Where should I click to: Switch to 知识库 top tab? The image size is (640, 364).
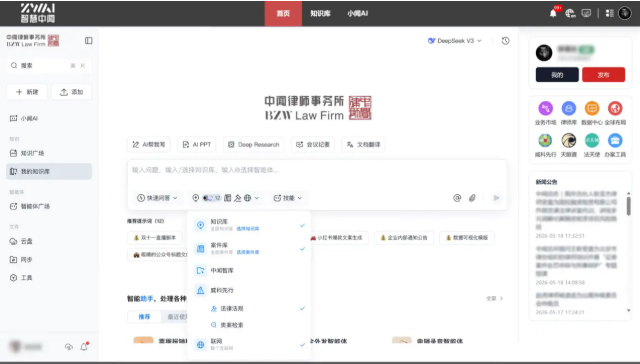pos(320,13)
